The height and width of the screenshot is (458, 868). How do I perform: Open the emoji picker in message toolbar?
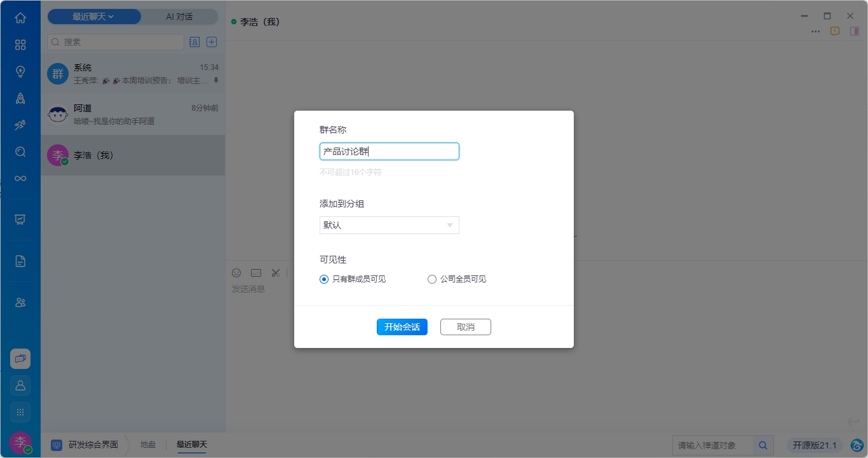tap(236, 273)
